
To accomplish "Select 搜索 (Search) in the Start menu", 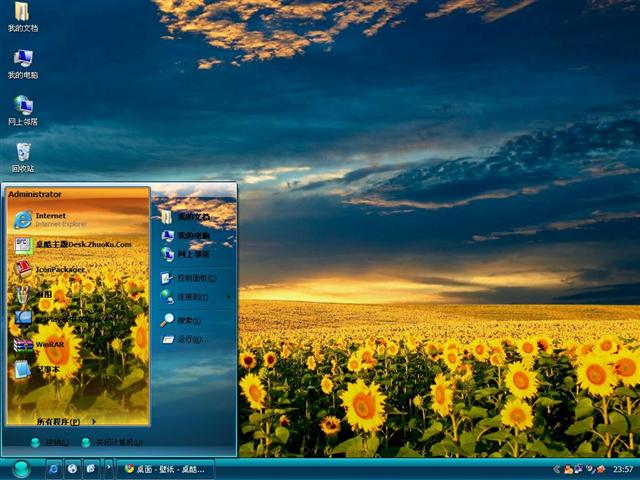I will click(x=188, y=320).
